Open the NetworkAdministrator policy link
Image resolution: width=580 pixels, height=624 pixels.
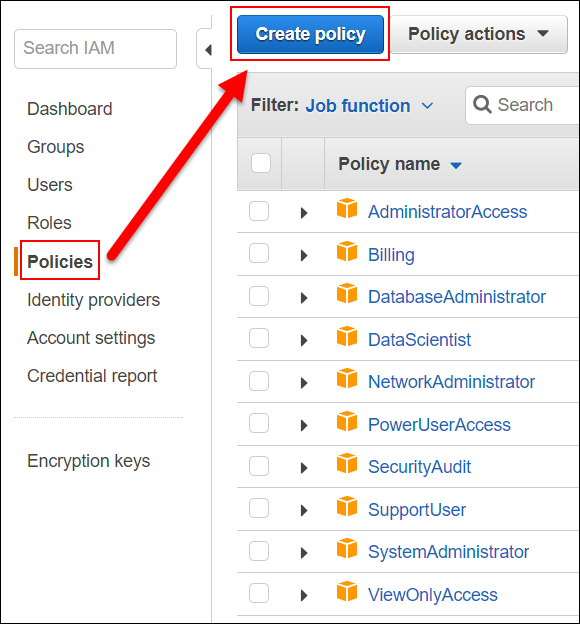tap(451, 382)
